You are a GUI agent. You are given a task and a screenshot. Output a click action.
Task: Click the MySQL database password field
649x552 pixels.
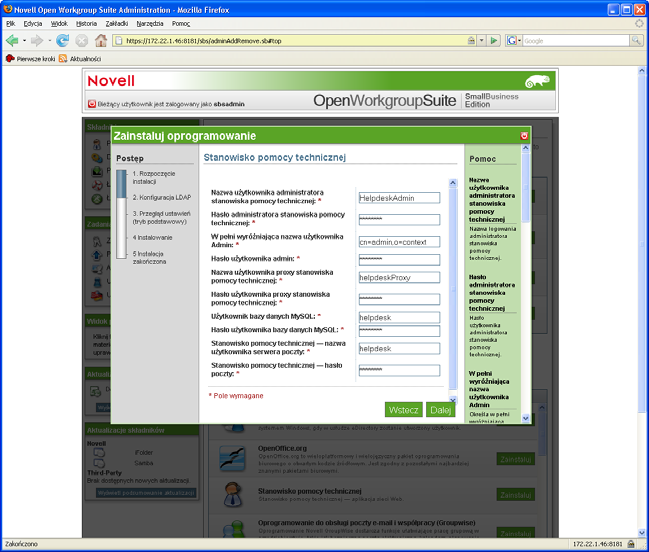click(399, 331)
